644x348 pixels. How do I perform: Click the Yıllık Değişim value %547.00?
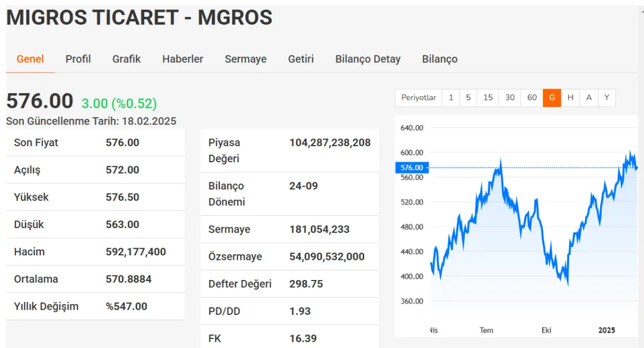coord(126,306)
